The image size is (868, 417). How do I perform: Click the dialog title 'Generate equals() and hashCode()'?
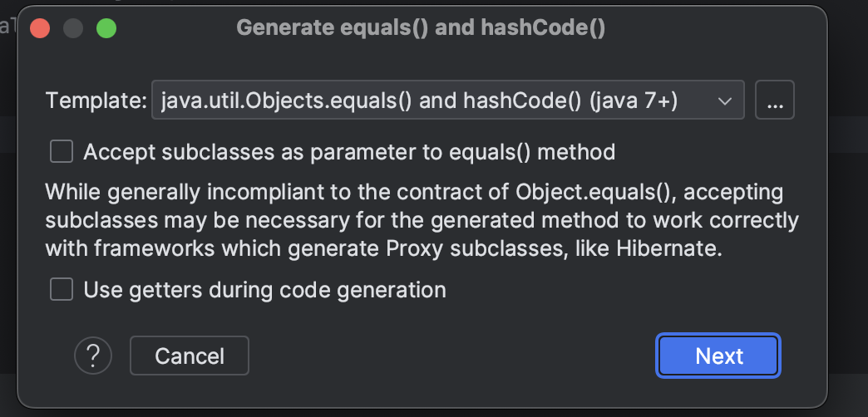[421, 27]
